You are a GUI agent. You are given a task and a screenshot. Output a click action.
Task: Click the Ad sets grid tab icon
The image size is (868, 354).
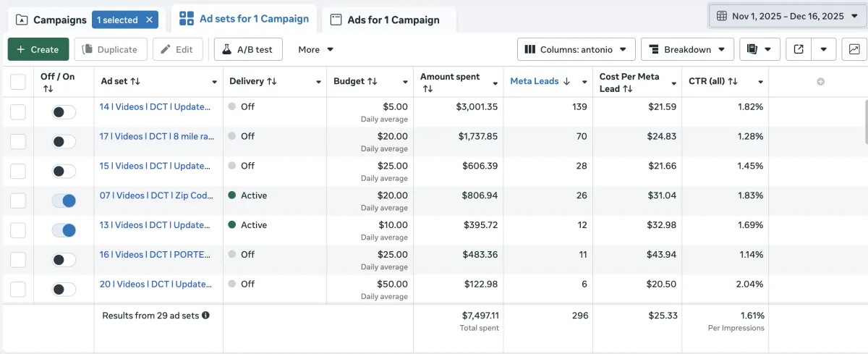pos(187,19)
